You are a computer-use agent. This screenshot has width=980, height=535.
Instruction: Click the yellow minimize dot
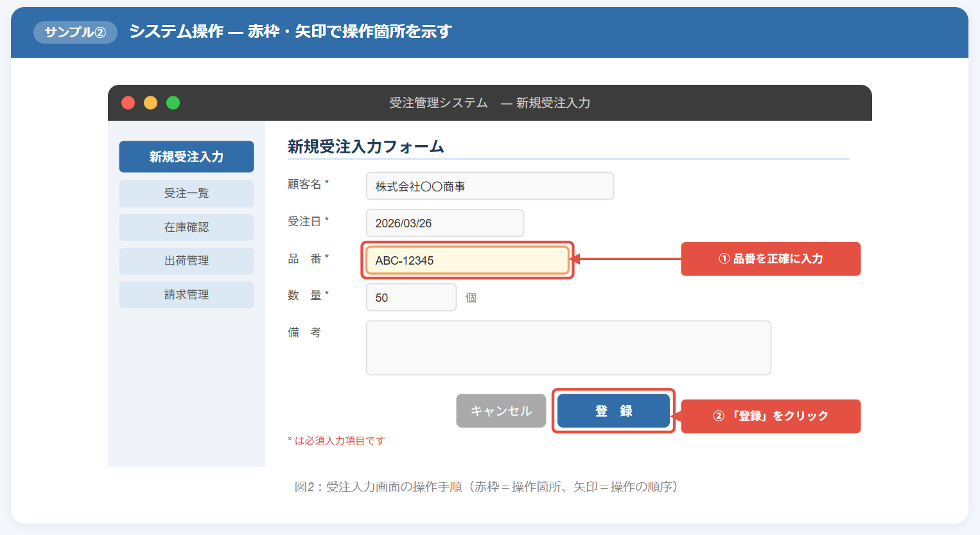(x=151, y=103)
